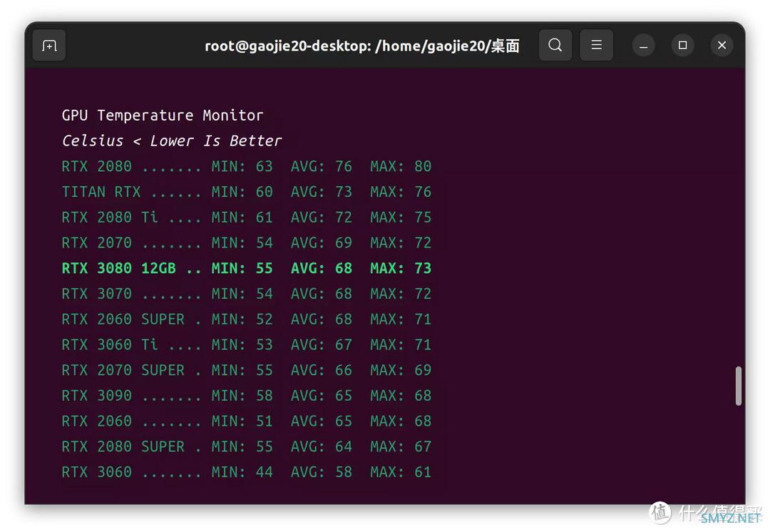Screen dimensions: 770x532
Task: Click 'AVG: 72' in the RTX 2080 Ti row
Action: 322,218
